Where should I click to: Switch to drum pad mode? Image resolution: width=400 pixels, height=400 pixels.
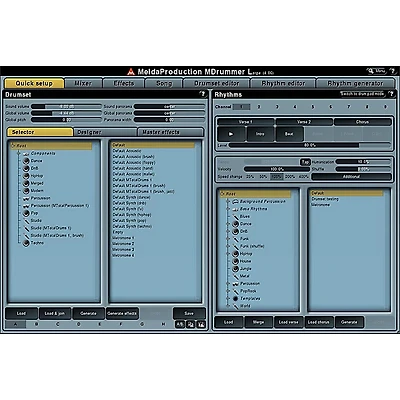click(362, 94)
